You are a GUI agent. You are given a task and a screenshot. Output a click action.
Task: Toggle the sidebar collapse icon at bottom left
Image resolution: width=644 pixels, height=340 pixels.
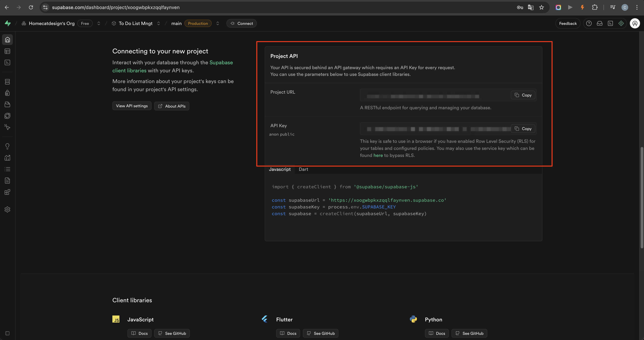pyautogui.click(x=8, y=333)
